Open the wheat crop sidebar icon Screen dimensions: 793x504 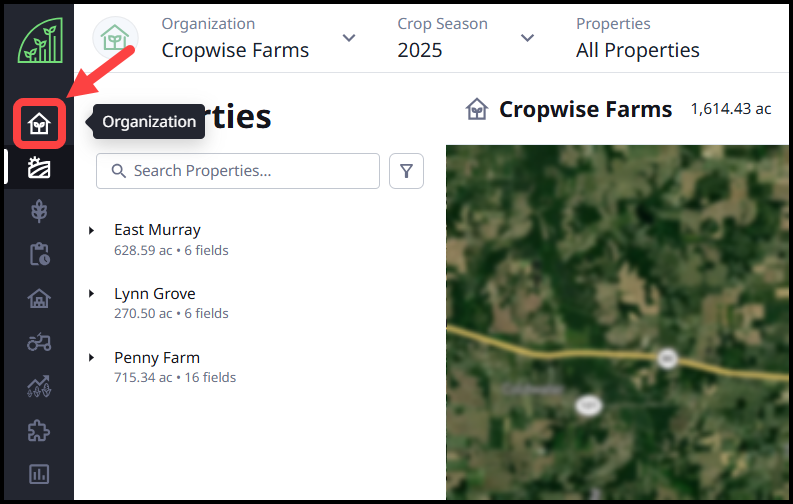click(x=39, y=211)
